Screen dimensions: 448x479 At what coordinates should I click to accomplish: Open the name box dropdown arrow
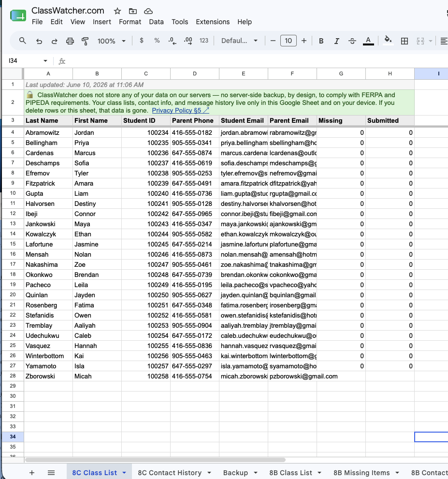point(45,61)
